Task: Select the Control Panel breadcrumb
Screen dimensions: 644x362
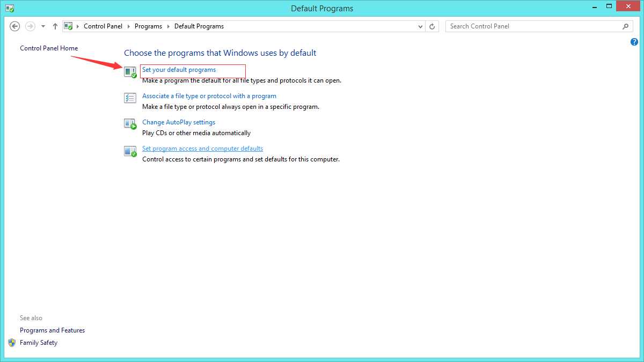Action: 103,26
